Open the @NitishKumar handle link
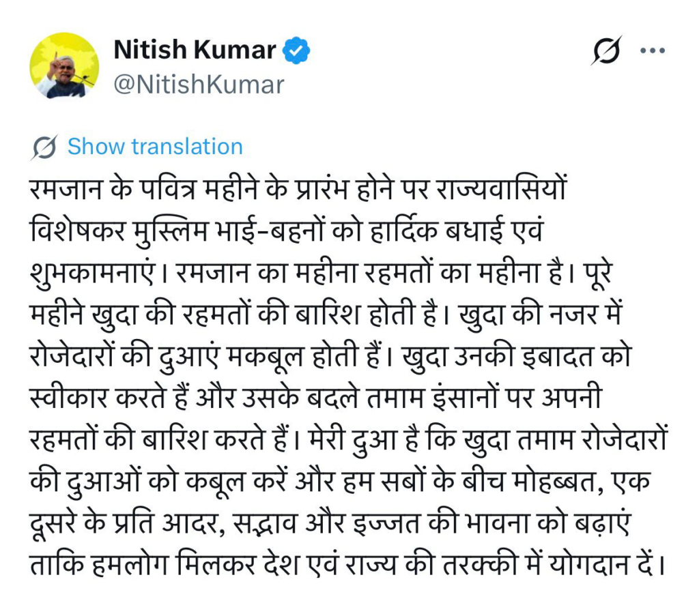The height and width of the screenshot is (616, 699). coord(197,85)
